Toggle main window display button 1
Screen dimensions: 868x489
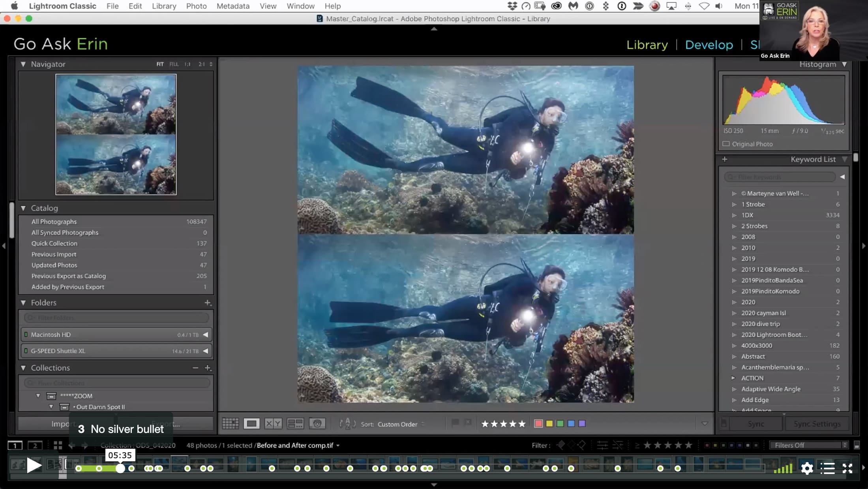[x=15, y=446]
